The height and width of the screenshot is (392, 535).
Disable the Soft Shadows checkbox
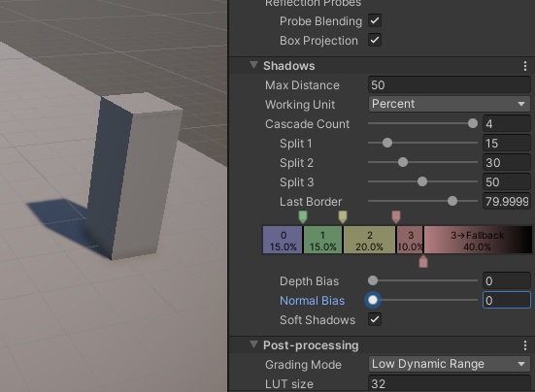pos(375,320)
